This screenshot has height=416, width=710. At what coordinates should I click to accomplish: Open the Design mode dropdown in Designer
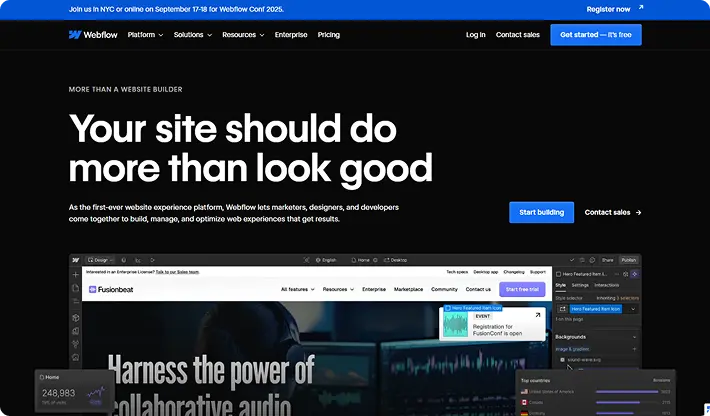(x=100, y=260)
